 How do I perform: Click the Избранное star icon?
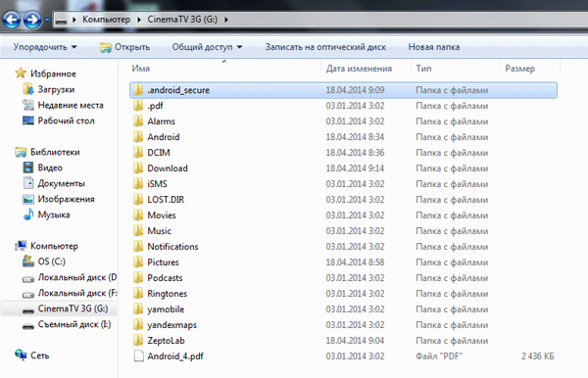21,73
